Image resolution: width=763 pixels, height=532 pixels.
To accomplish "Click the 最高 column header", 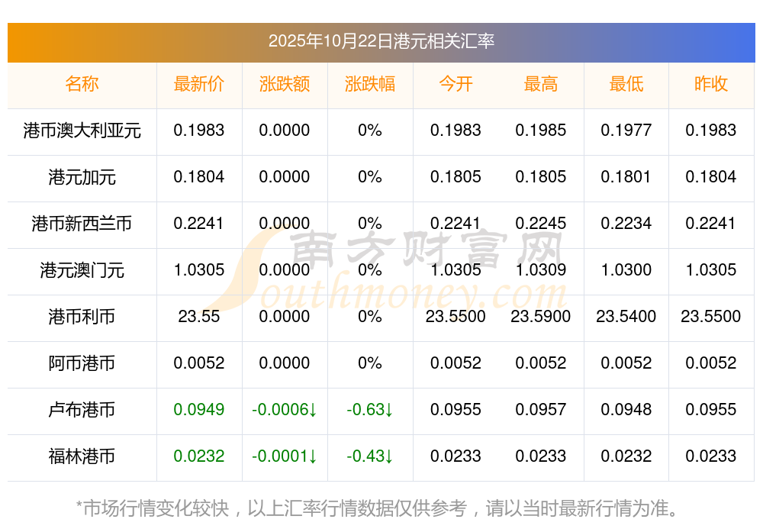I will coord(541,84).
